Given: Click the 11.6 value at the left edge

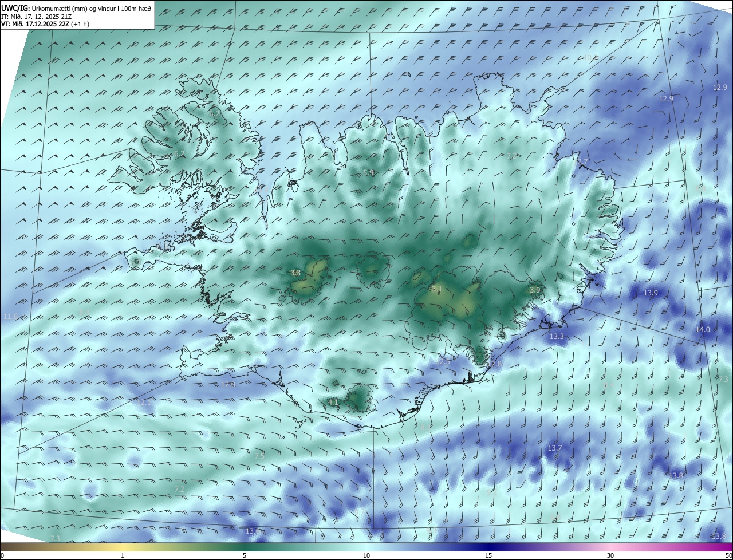Looking at the screenshot, I should [x=10, y=317].
